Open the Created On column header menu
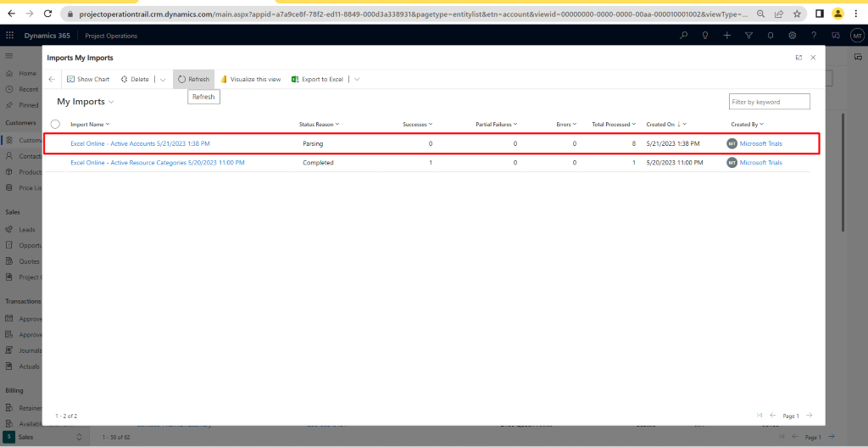The height and width of the screenshot is (447, 868). [x=666, y=125]
